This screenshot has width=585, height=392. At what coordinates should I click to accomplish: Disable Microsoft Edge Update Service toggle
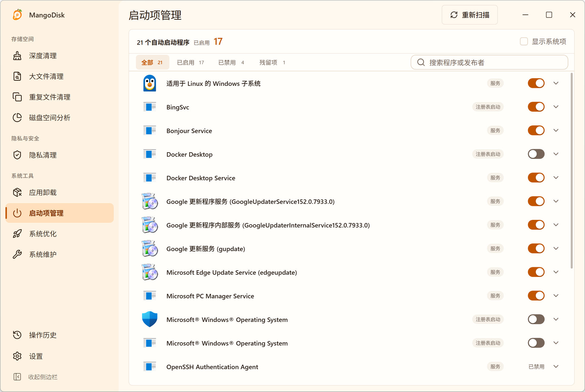click(x=536, y=272)
